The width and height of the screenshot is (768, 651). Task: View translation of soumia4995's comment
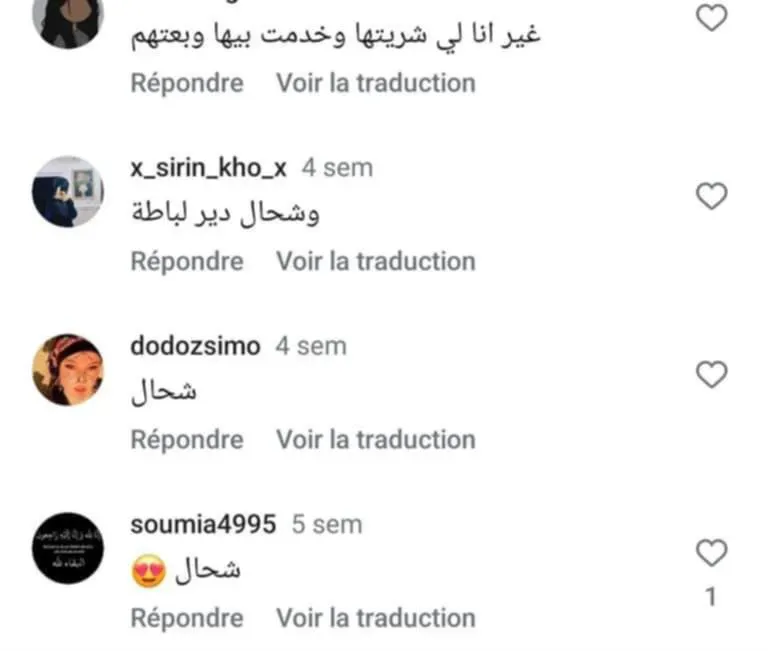point(376,618)
